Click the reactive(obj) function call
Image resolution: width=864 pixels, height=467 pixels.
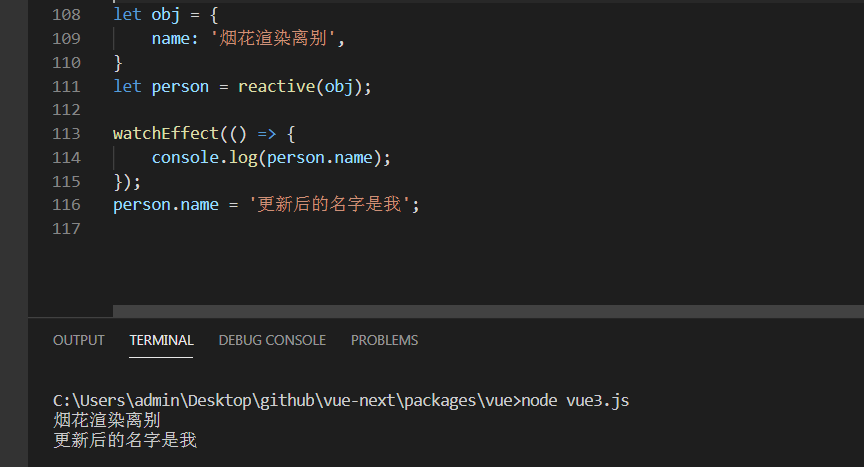point(303,86)
